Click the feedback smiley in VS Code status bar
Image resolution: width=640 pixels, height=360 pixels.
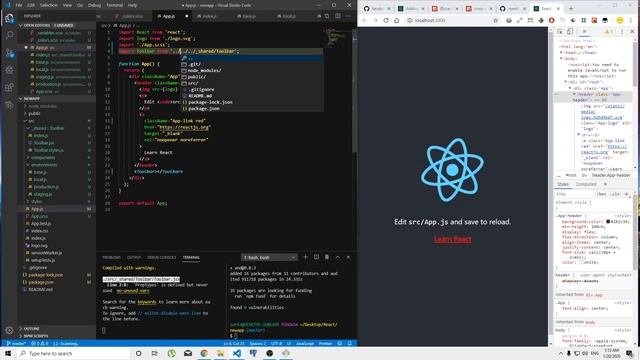coord(340,344)
